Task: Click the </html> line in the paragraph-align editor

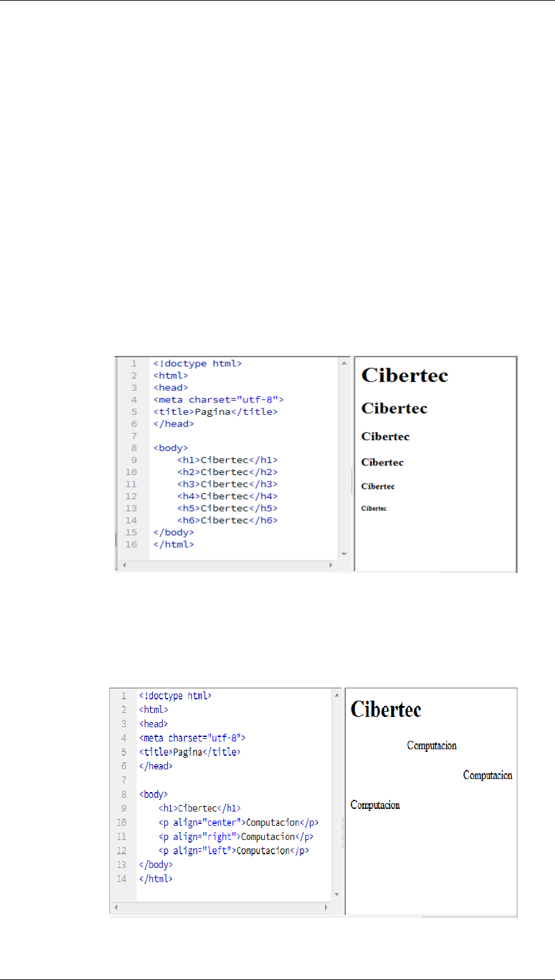Action: pyautogui.click(x=155, y=878)
